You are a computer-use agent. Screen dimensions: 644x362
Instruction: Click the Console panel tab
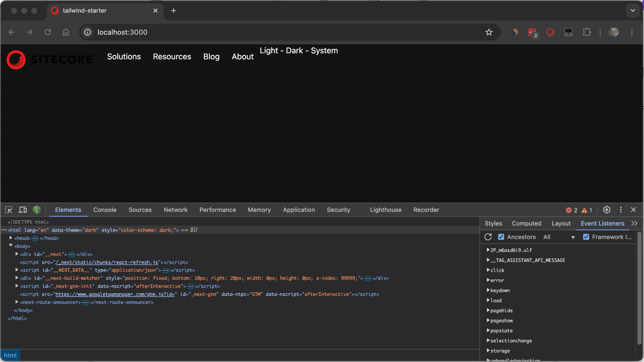[x=105, y=209]
